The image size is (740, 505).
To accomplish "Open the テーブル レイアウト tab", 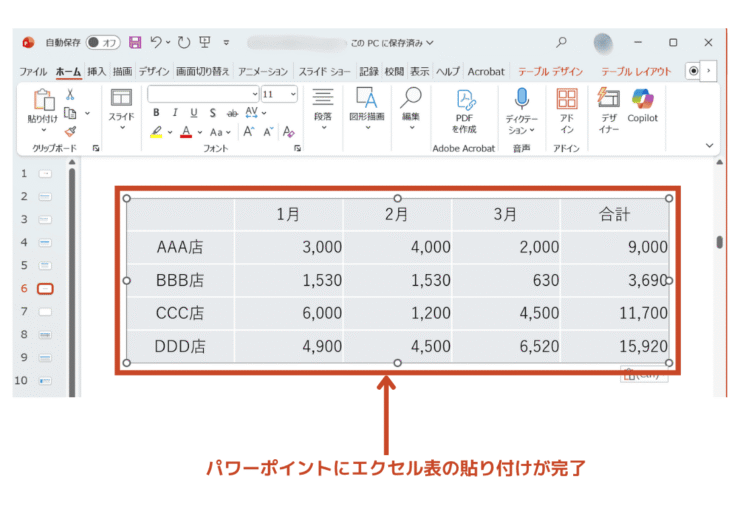I will [636, 71].
